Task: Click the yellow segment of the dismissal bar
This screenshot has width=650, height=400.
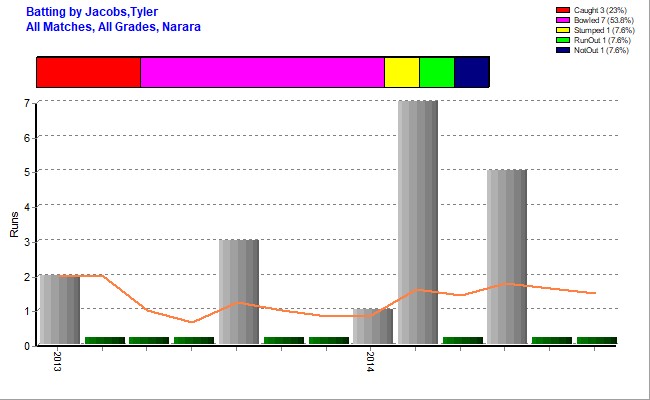Action: coord(401,72)
